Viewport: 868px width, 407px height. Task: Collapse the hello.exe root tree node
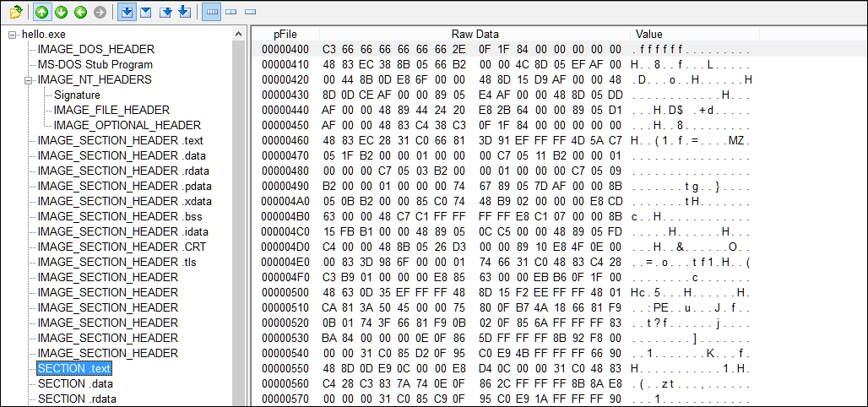point(14,35)
